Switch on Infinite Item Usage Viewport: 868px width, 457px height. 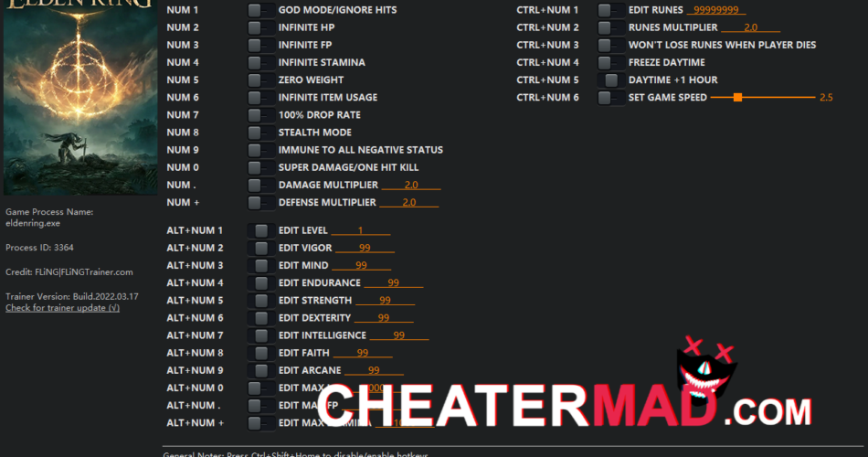tap(260, 98)
